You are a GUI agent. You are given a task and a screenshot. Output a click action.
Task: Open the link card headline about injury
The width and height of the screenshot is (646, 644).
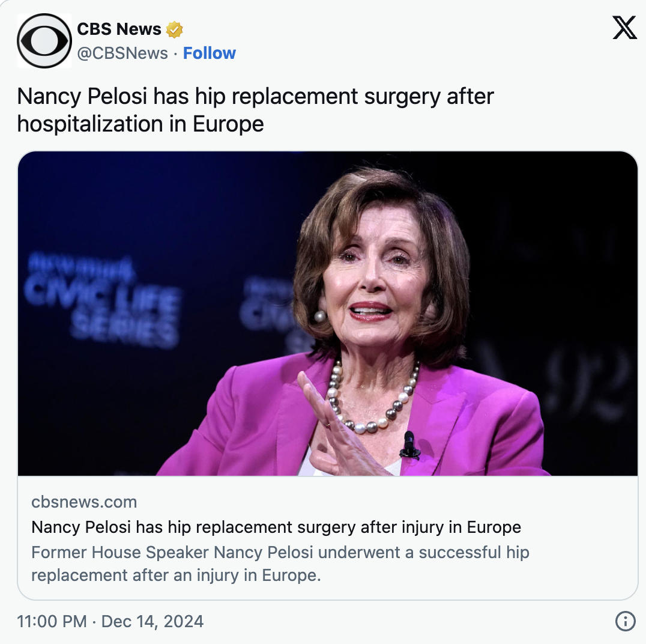pos(276,527)
